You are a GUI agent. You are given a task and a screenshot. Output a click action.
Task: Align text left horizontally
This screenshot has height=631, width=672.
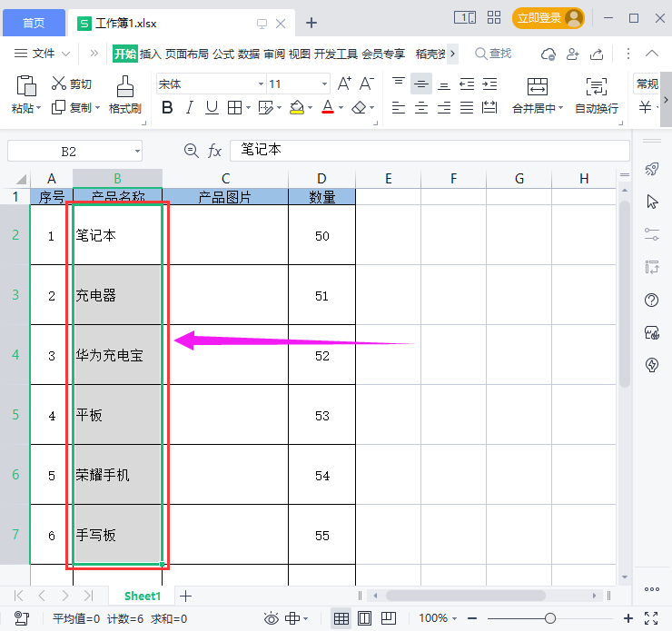click(399, 107)
